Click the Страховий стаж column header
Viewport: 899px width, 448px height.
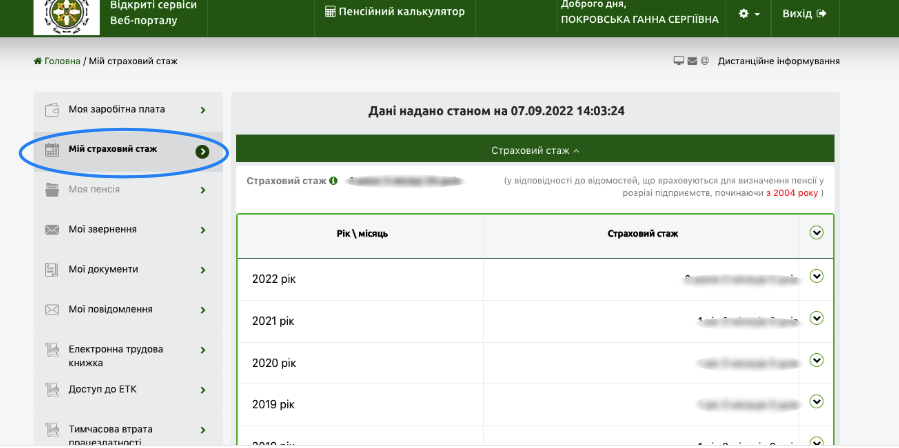tap(642, 234)
